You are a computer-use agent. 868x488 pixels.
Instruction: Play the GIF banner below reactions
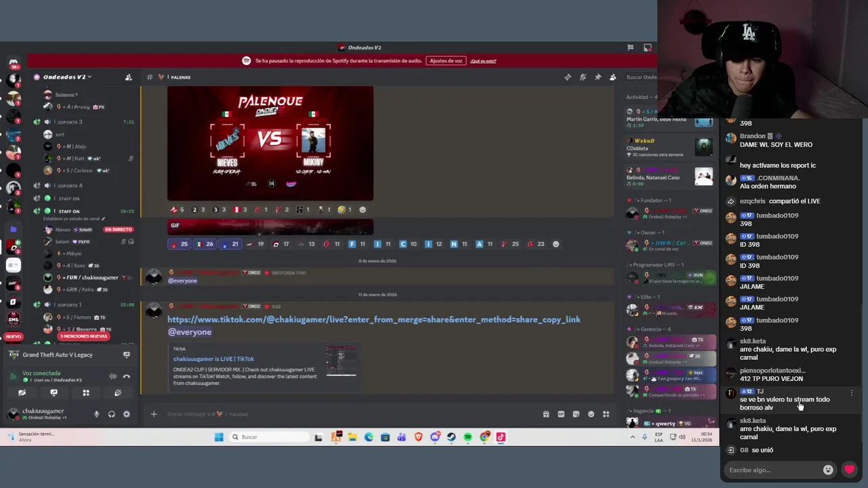pos(270,228)
